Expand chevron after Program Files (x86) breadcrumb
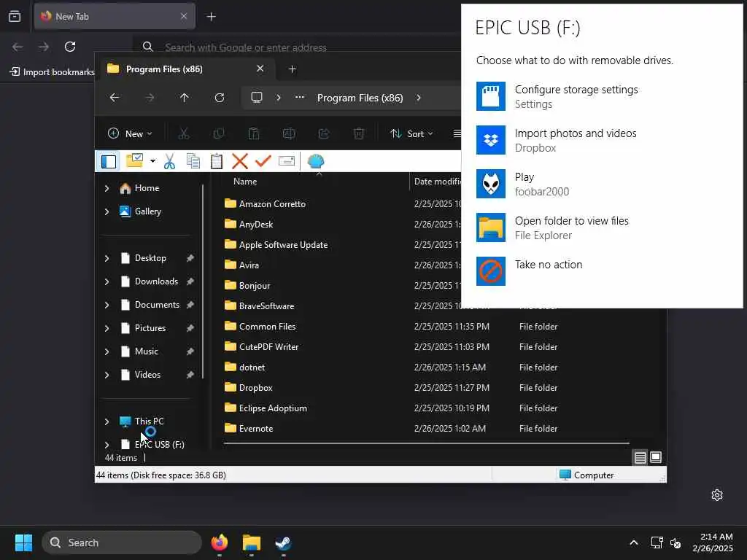The width and height of the screenshot is (747, 560). [x=419, y=98]
